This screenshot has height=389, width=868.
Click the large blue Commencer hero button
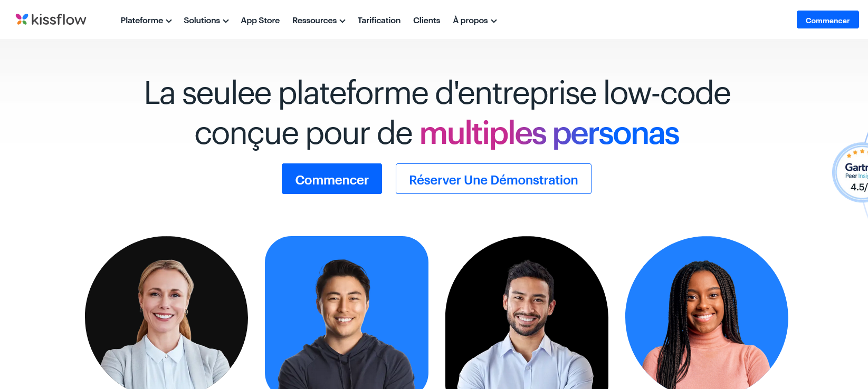coord(332,179)
